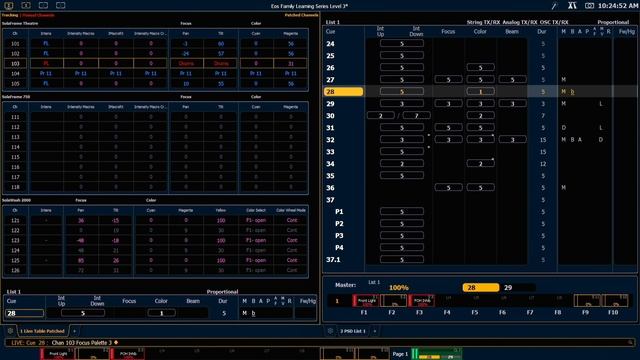Click cue 34 color time value 2
640x360 pixels.
point(480,164)
